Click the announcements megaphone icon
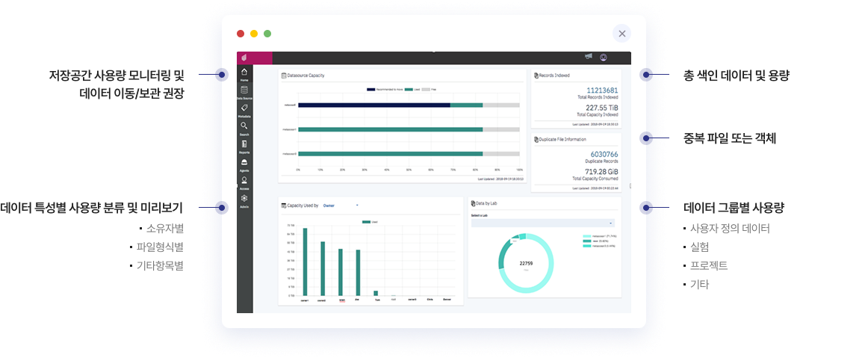The image size is (868, 358). point(589,57)
